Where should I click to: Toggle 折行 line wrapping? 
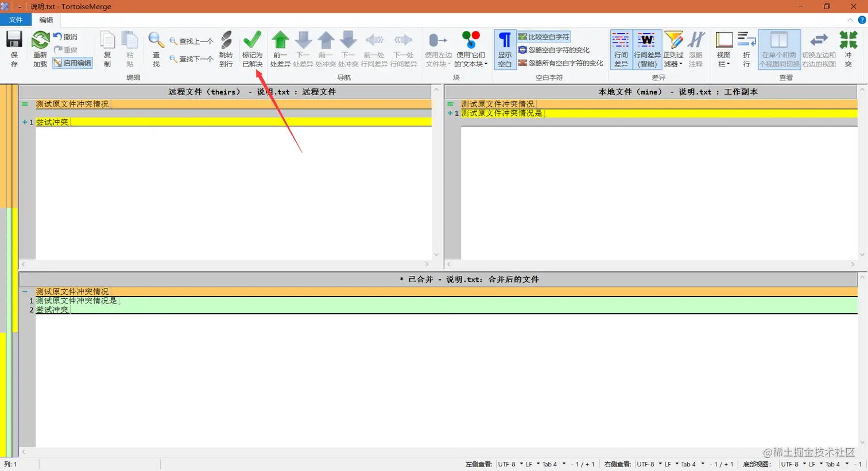click(746, 49)
